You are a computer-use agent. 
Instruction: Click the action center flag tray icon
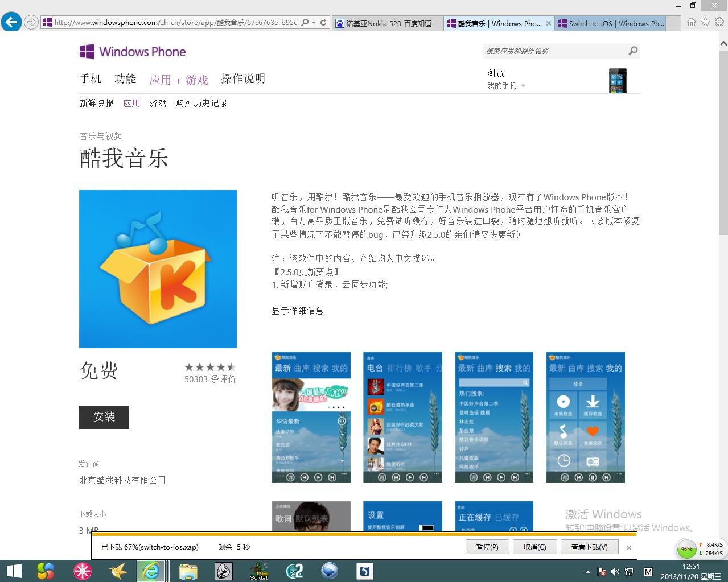click(x=601, y=572)
